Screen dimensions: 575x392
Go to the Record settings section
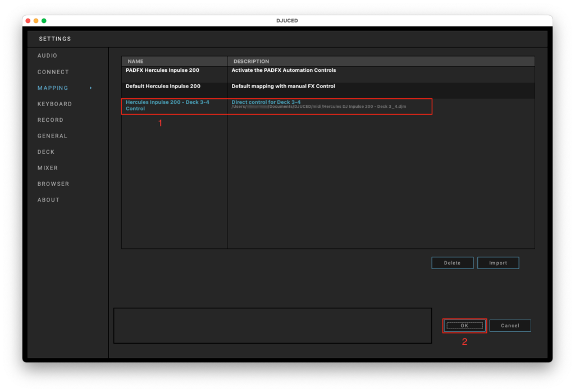(50, 120)
